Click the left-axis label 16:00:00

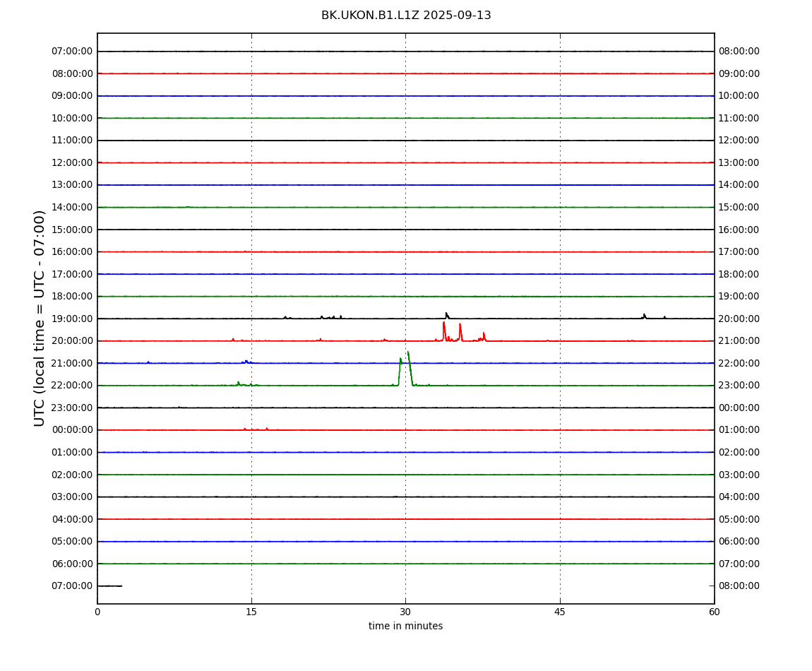(72, 252)
